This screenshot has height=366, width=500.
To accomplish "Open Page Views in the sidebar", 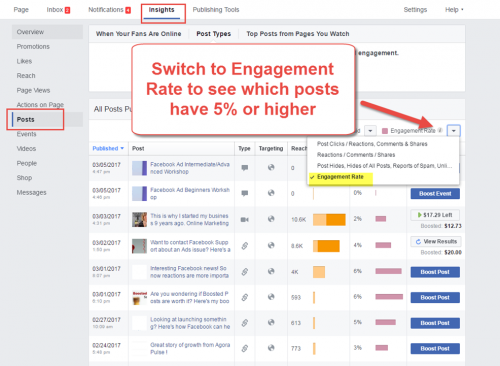I will [33, 90].
